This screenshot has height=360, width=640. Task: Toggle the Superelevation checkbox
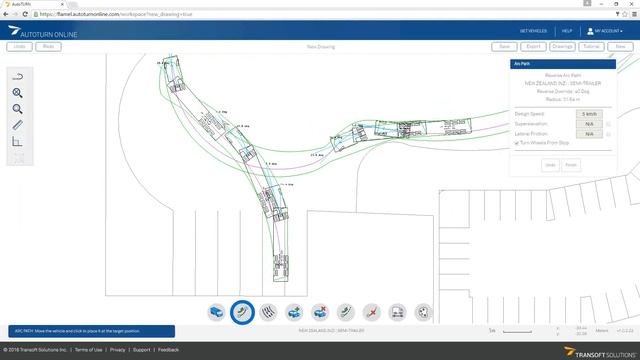pos(608,124)
